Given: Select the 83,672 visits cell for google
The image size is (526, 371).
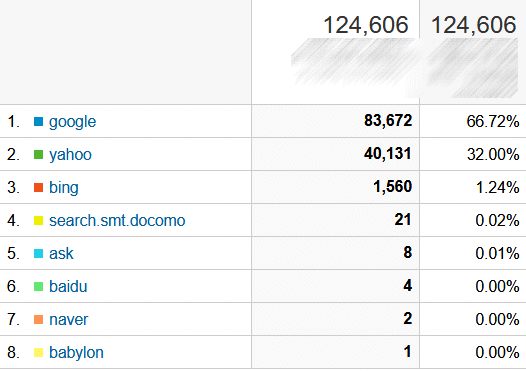Looking at the screenshot, I should tap(335, 121).
